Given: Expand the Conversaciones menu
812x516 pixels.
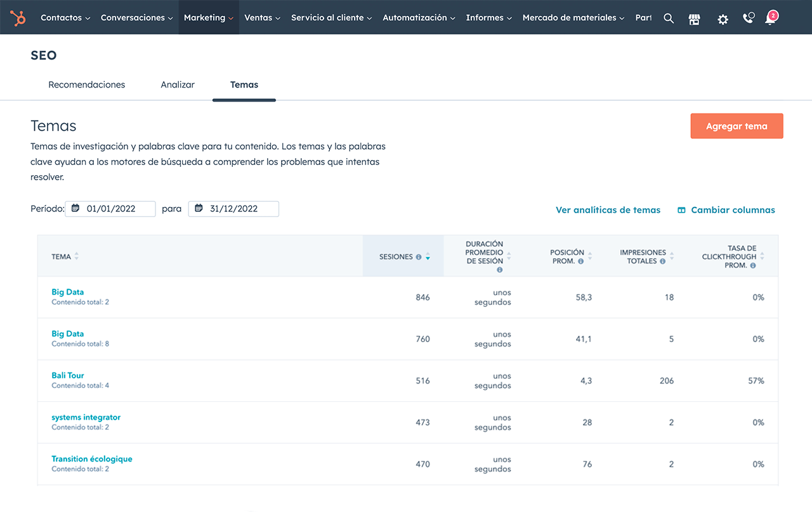Looking at the screenshot, I should point(137,18).
